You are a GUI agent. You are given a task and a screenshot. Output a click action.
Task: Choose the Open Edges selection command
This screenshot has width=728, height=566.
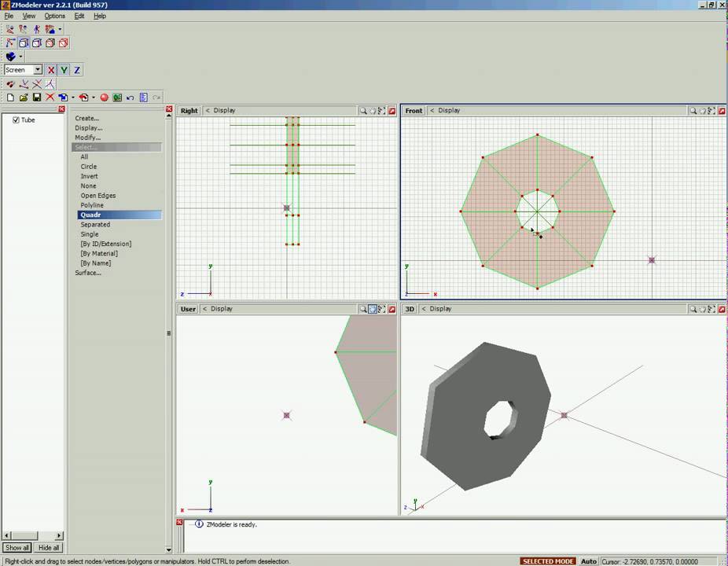[x=98, y=196]
